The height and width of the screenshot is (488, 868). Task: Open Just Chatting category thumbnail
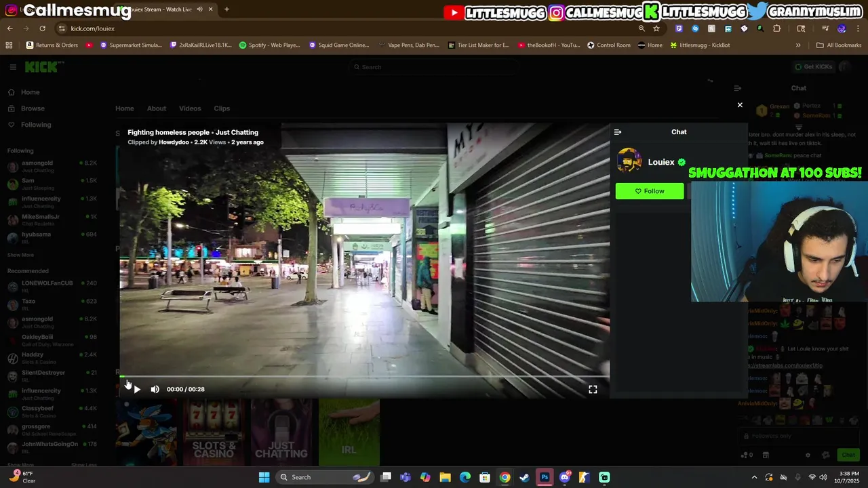(281, 432)
